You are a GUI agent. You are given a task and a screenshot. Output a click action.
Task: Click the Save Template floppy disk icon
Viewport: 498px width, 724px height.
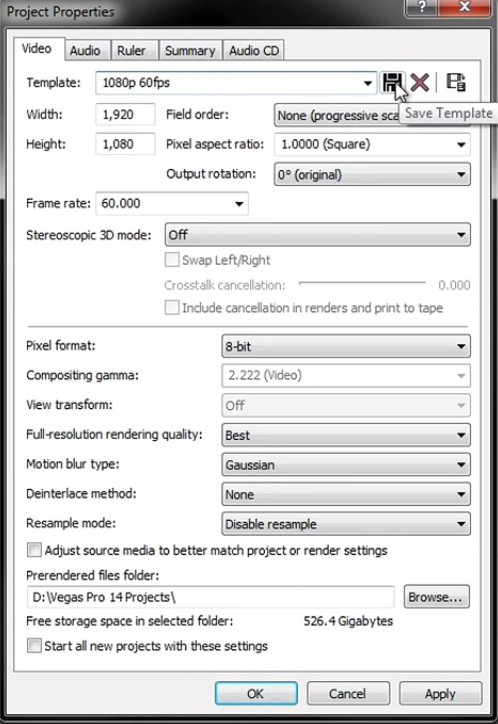[x=391, y=83]
